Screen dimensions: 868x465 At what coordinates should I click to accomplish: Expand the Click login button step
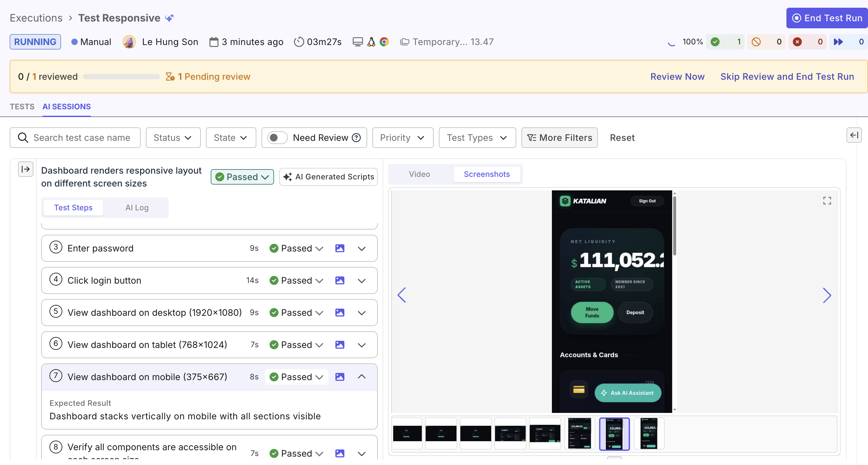361,280
